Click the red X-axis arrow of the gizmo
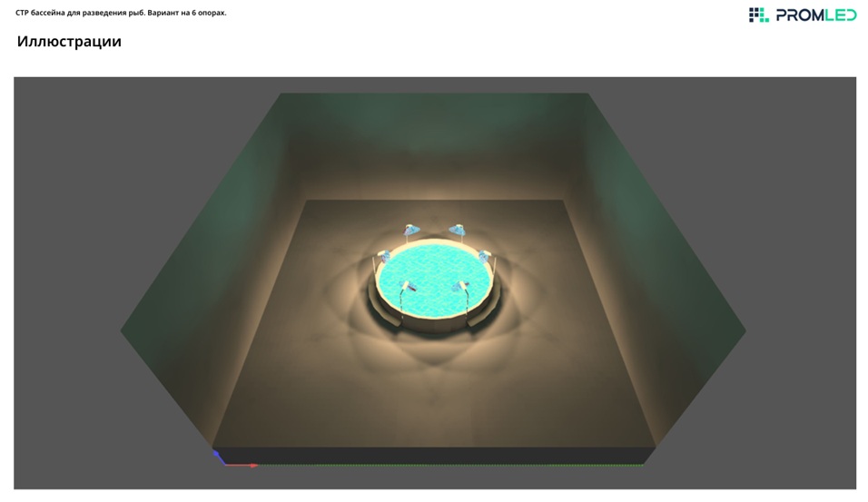The height and width of the screenshot is (502, 868). point(242,466)
